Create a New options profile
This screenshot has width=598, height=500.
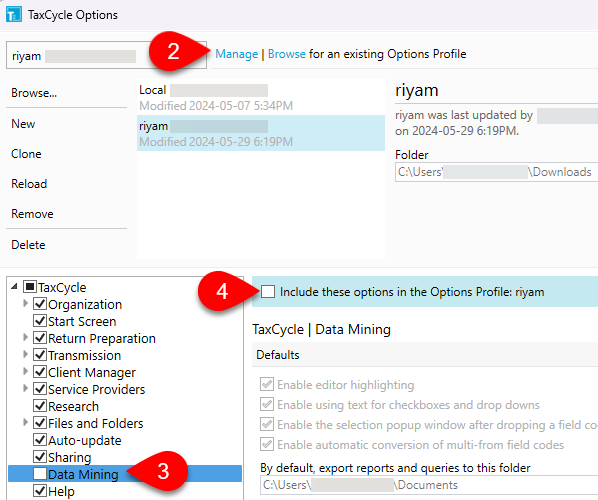23,124
